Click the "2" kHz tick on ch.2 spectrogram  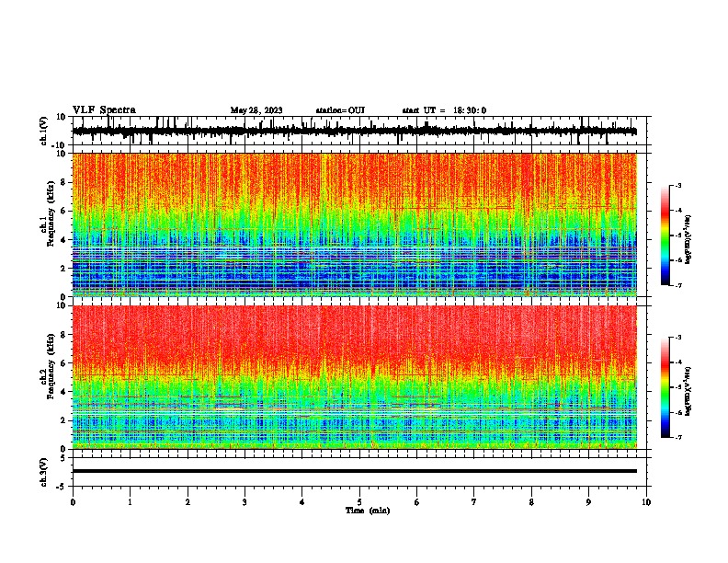click(x=64, y=420)
